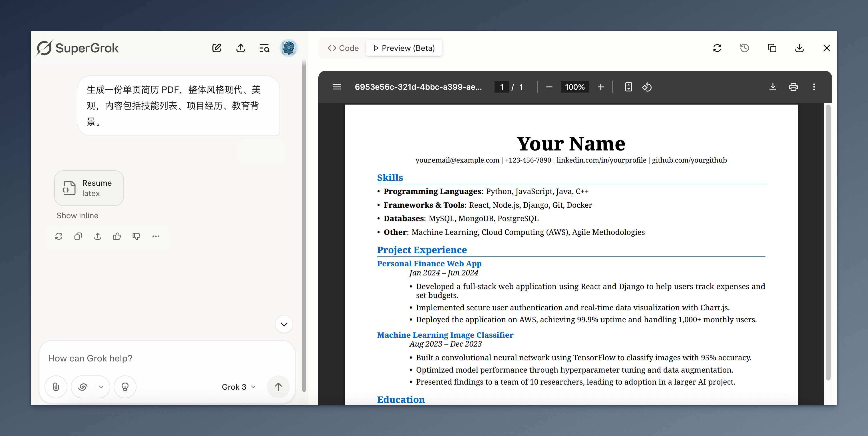Click the Show inline link

pos(77,215)
